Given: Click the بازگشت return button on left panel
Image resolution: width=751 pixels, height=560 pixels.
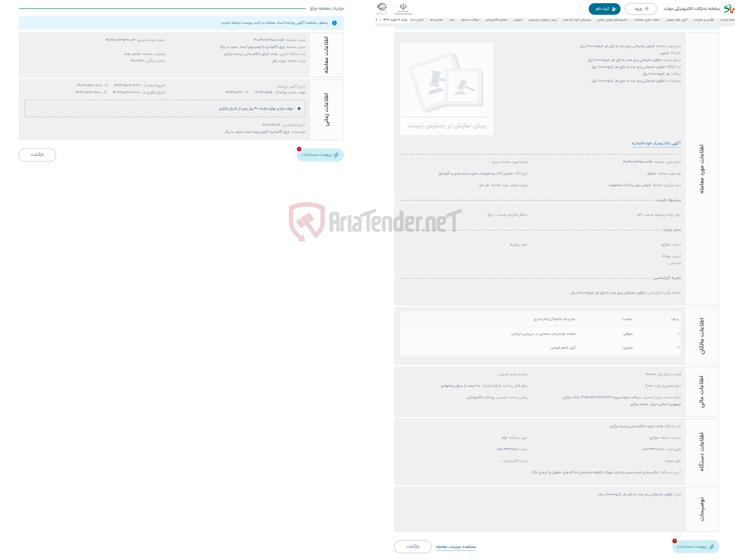Looking at the screenshot, I should tap(37, 155).
